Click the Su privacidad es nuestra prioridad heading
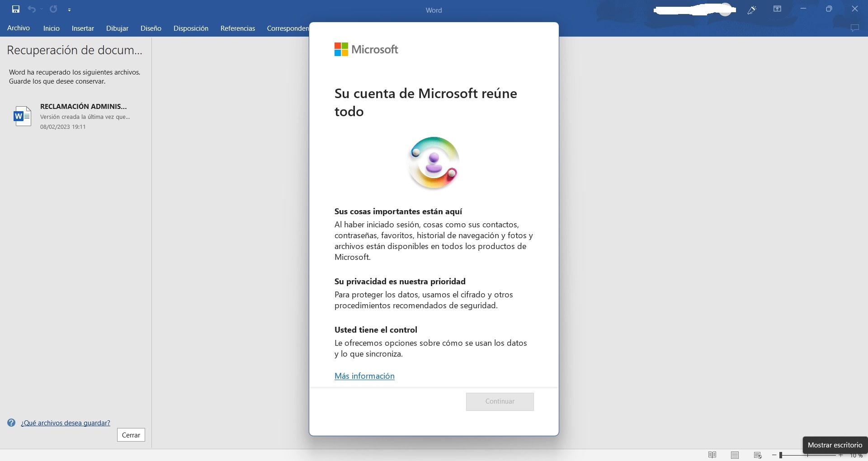Viewport: 868px width, 461px height. coord(400,282)
